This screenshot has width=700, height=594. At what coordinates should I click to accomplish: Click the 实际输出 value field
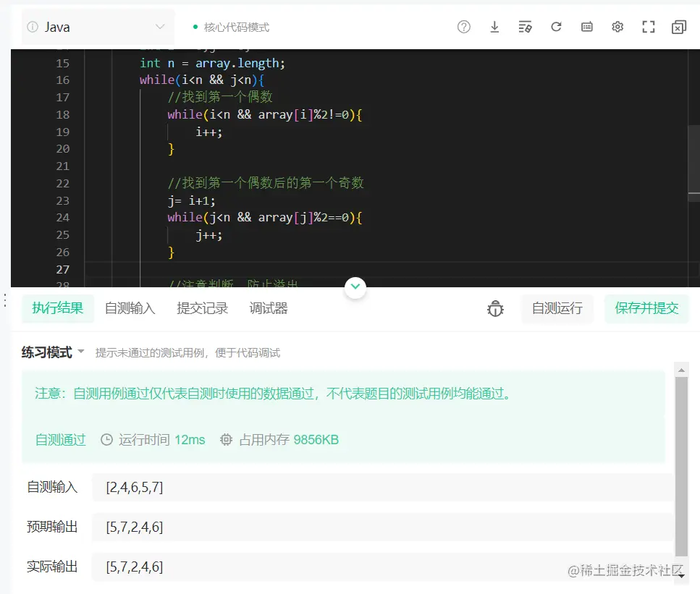pos(382,567)
